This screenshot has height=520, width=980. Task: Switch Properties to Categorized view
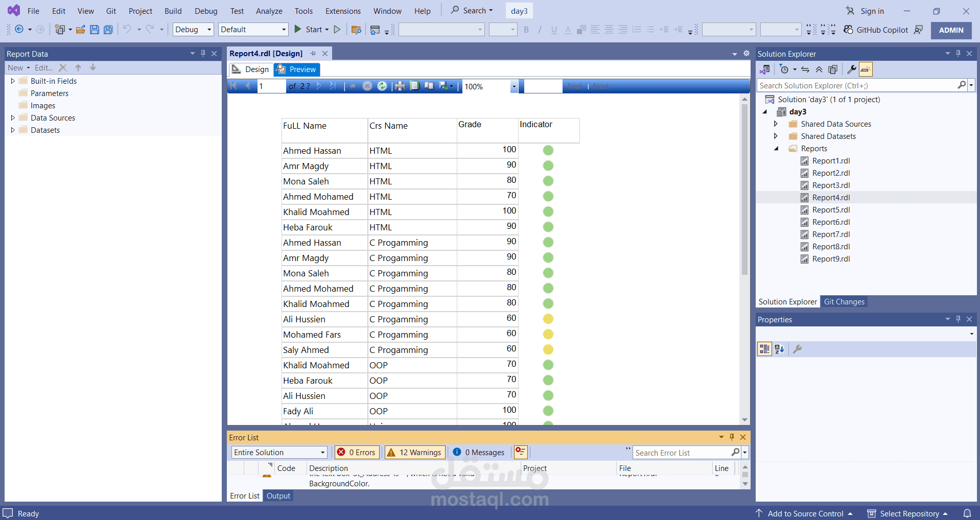pos(764,349)
